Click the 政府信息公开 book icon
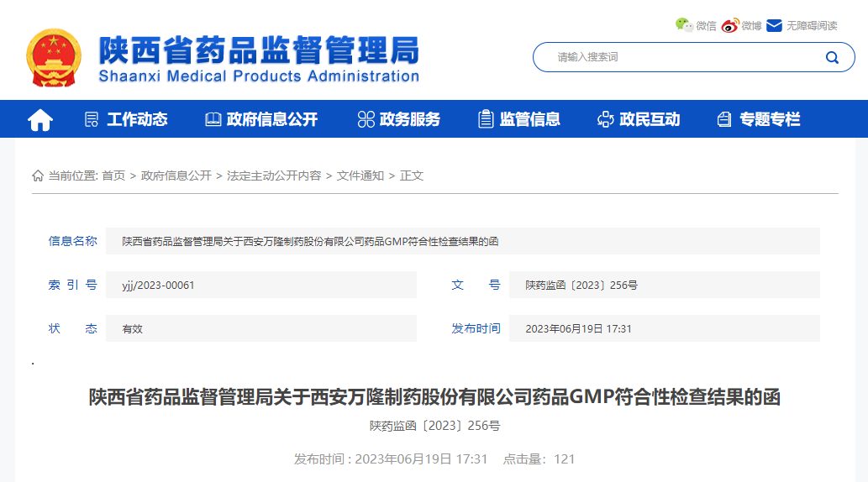The image size is (868, 482). (x=213, y=119)
